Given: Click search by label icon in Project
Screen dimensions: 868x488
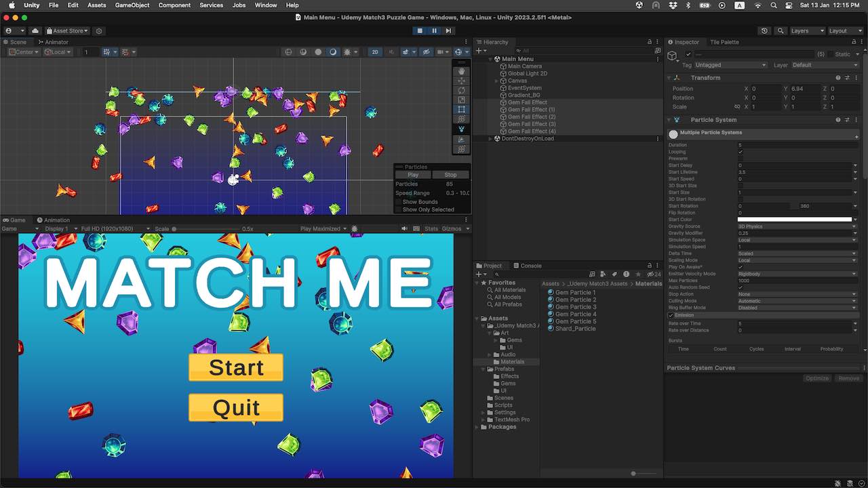Looking at the screenshot, I should 616,274.
